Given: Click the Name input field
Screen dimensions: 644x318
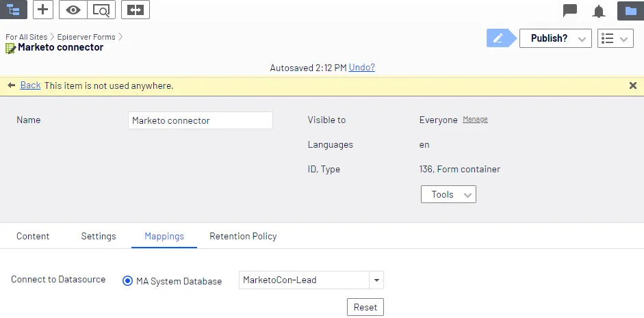Looking at the screenshot, I should pyautogui.click(x=201, y=120).
